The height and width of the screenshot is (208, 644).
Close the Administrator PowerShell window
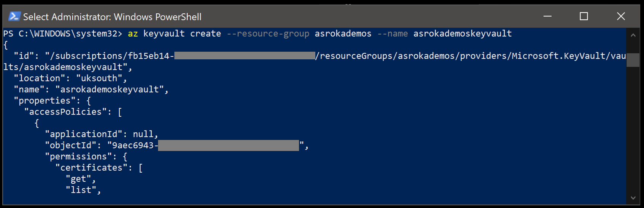tap(620, 16)
